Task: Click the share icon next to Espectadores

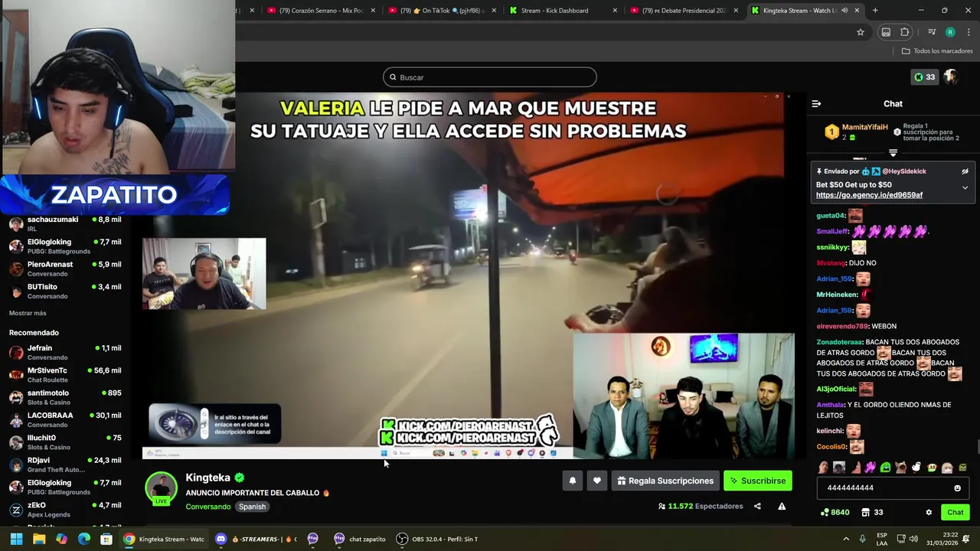Action: coord(757,506)
